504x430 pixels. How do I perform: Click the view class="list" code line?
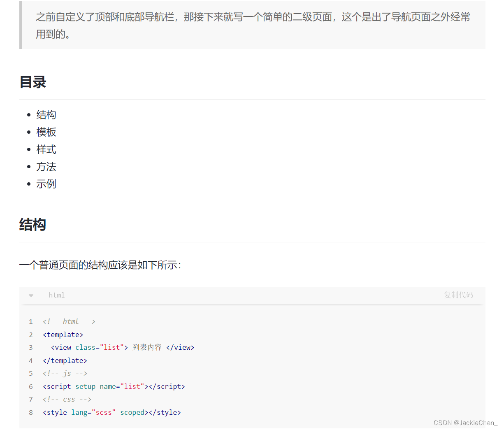(x=123, y=347)
